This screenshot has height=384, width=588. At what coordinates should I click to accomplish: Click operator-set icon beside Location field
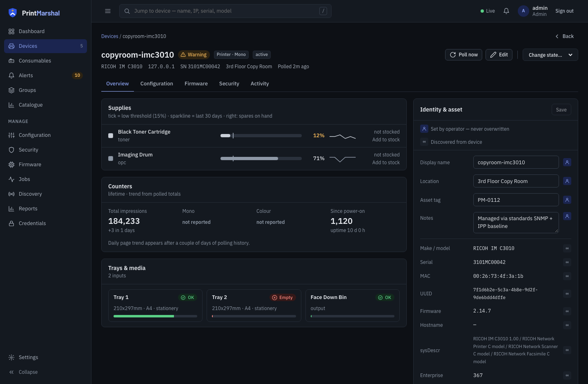click(567, 181)
